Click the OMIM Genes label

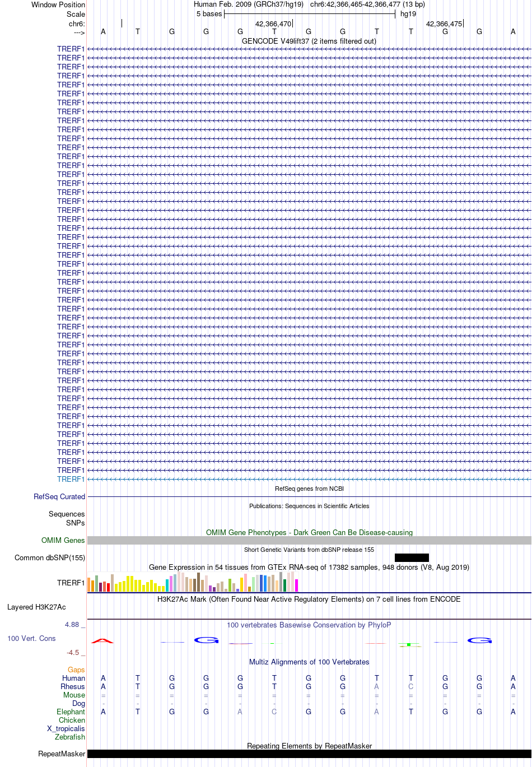[x=63, y=540]
